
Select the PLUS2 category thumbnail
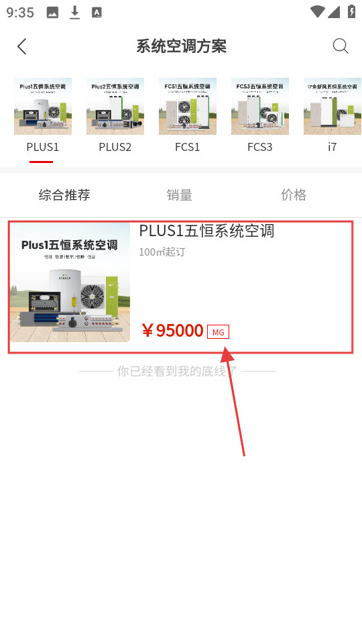[115, 106]
